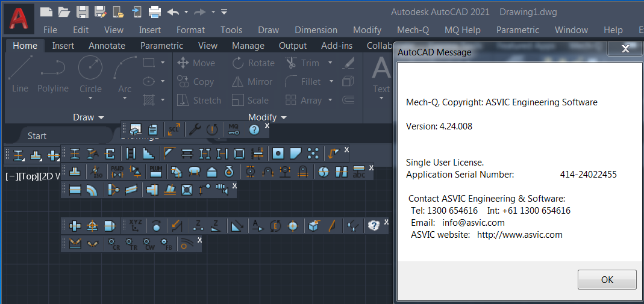
Task: Expand the Circle tool dropdown arrow
Action: pos(90,99)
